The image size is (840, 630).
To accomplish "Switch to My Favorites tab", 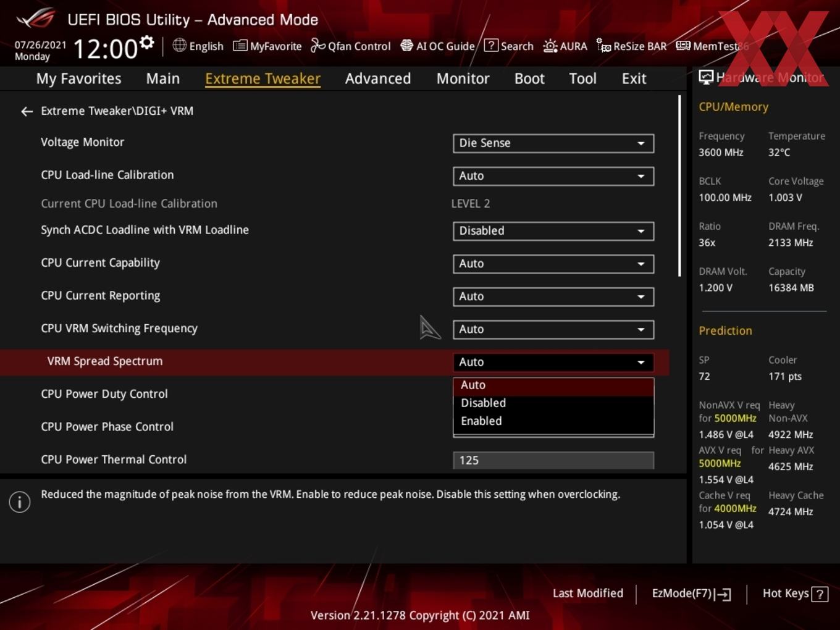I will click(78, 79).
